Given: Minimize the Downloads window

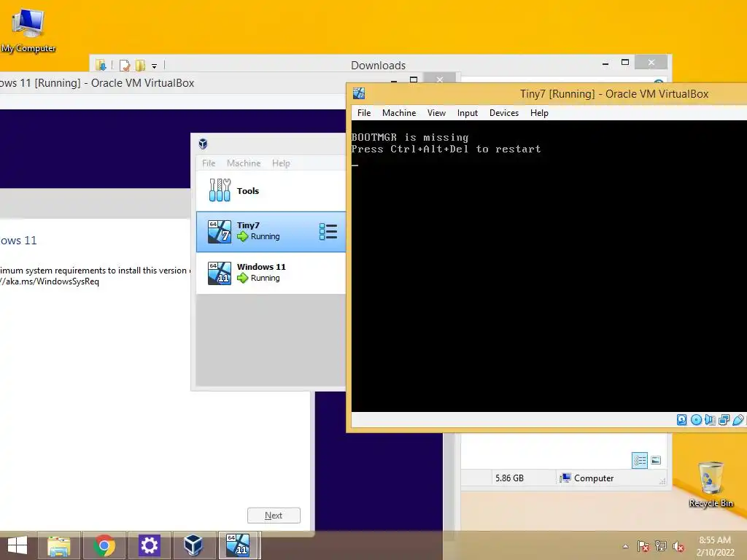Looking at the screenshot, I should [x=605, y=63].
